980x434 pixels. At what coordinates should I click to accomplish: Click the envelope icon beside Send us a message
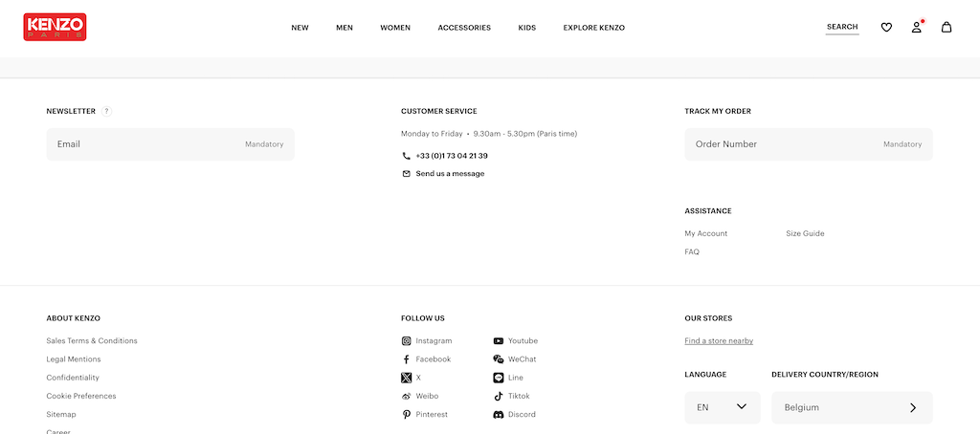tap(406, 174)
